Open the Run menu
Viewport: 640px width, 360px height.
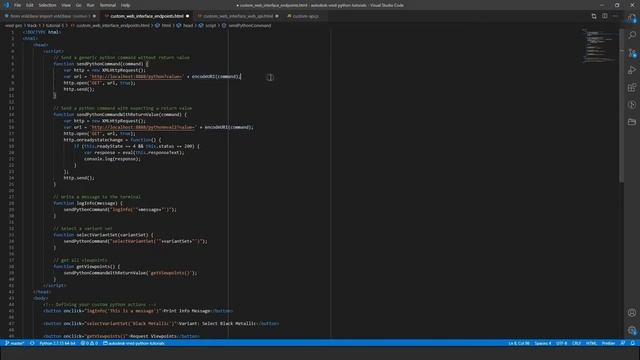click(x=90, y=5)
